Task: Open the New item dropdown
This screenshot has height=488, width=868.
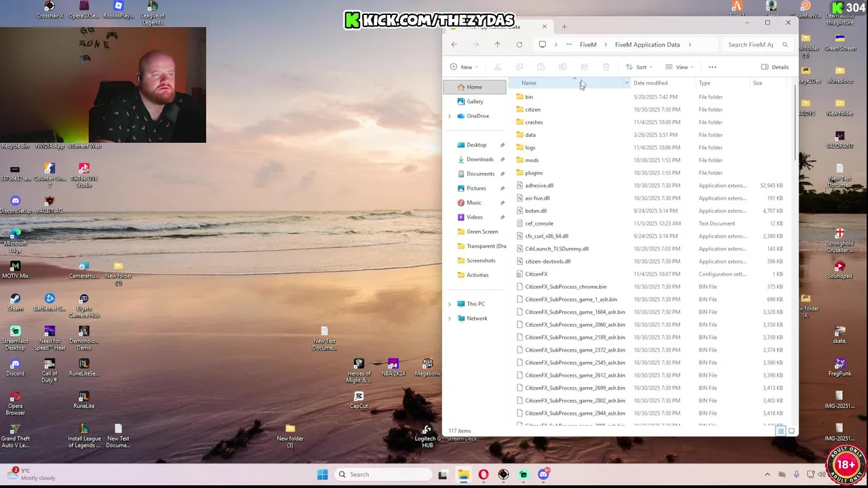Action: (464, 67)
